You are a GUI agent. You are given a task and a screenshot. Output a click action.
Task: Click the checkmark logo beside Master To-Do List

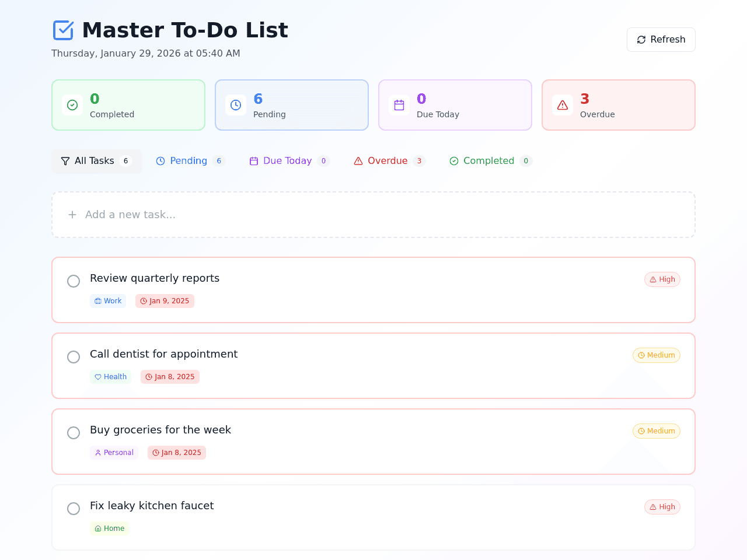[x=63, y=30]
